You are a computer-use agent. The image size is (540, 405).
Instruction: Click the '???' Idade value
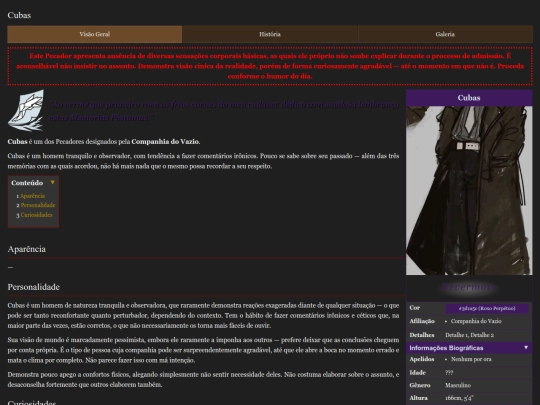pyautogui.click(x=449, y=372)
